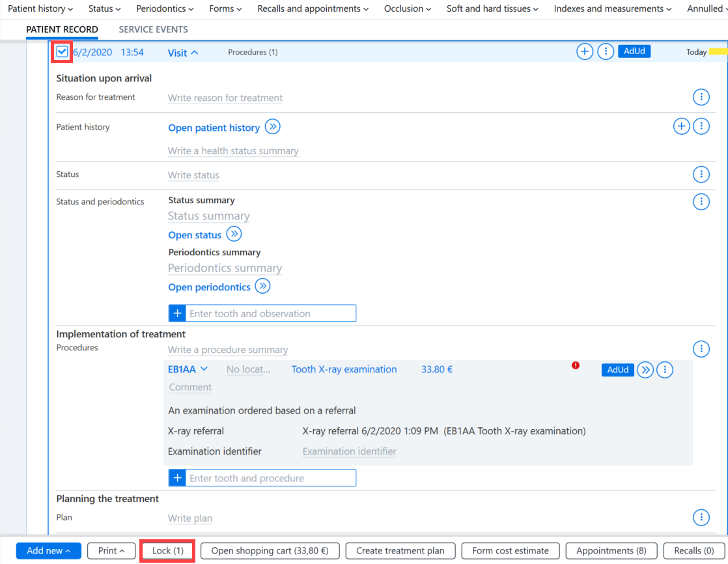Click the plus icon in the visit header
The image size is (728, 564).
pos(585,51)
